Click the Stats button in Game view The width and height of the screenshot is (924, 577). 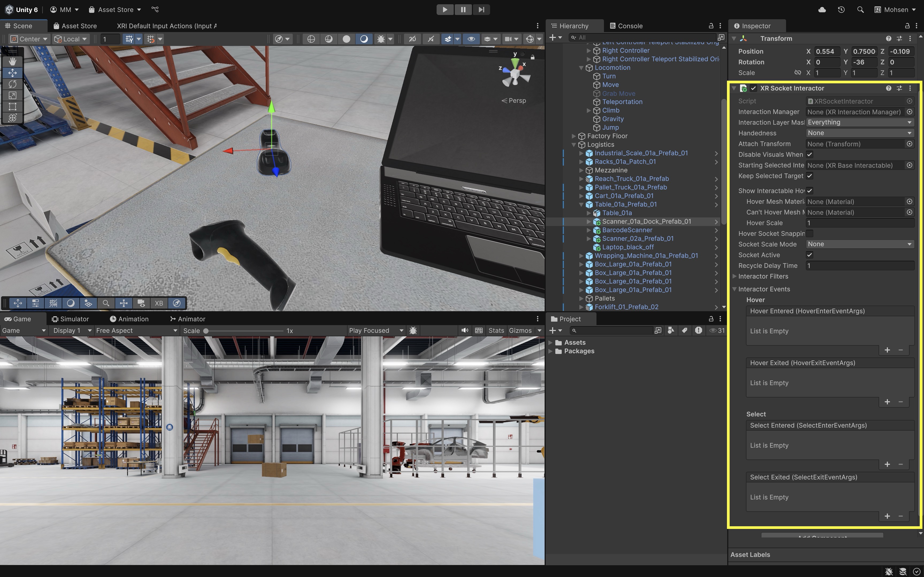coord(496,330)
